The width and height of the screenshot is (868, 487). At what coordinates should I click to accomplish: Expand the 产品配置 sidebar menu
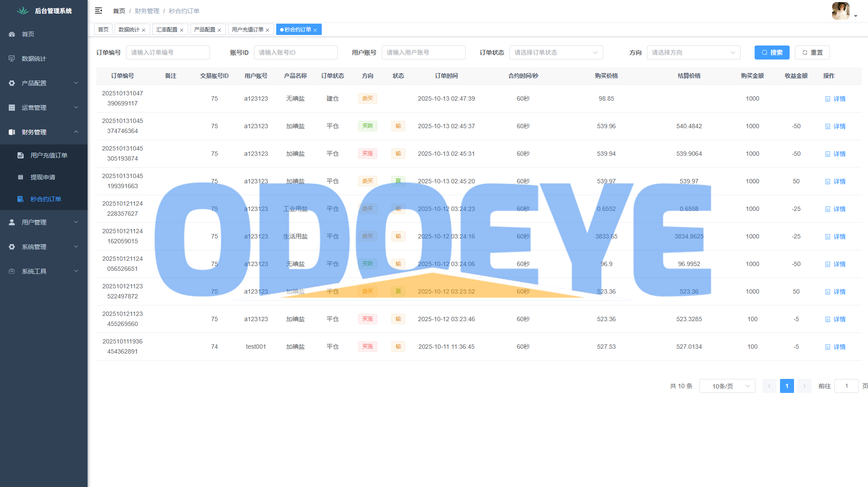pos(44,83)
